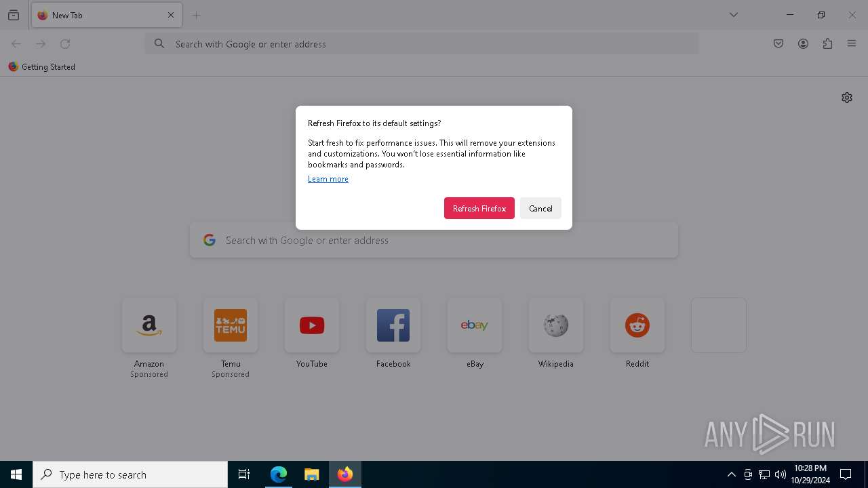This screenshot has width=868, height=488.
Task: Open Getting Started bookmark
Action: [41, 67]
